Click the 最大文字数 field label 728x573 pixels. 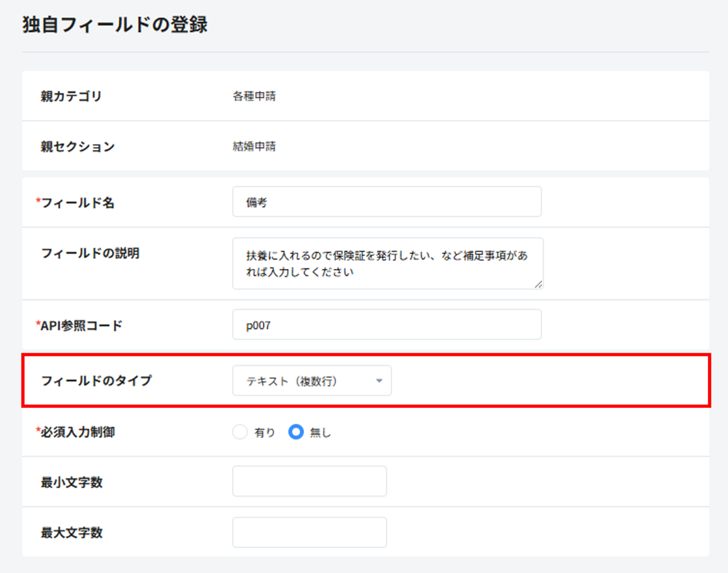click(x=72, y=533)
